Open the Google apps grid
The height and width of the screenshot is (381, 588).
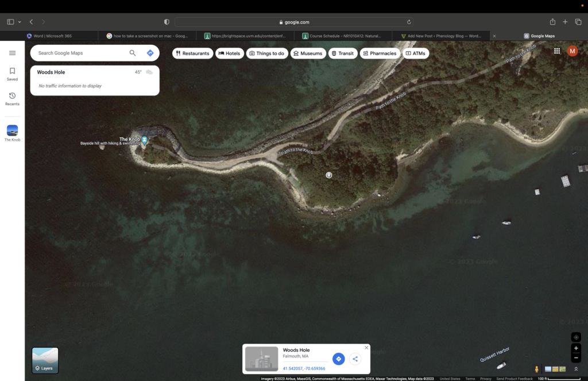557,51
